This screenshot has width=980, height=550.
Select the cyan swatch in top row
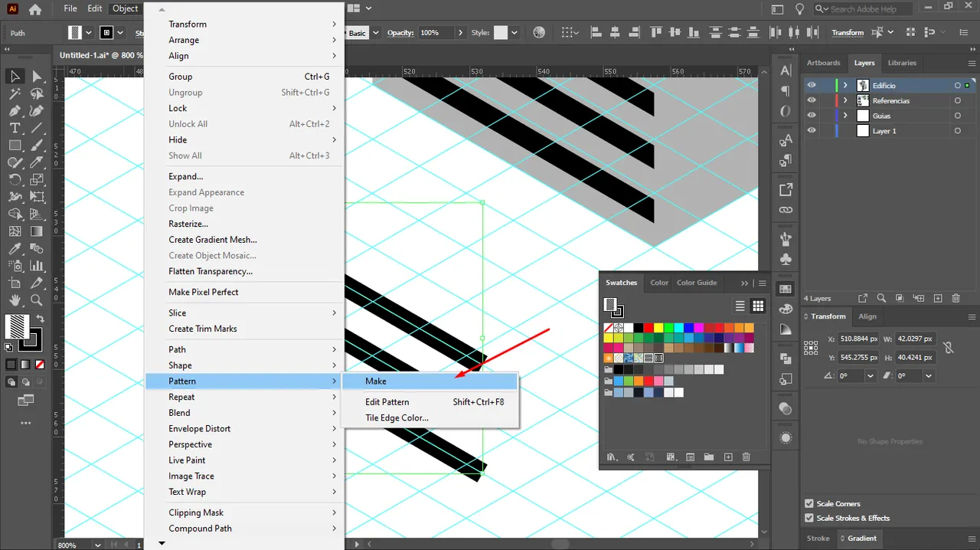[x=678, y=328]
